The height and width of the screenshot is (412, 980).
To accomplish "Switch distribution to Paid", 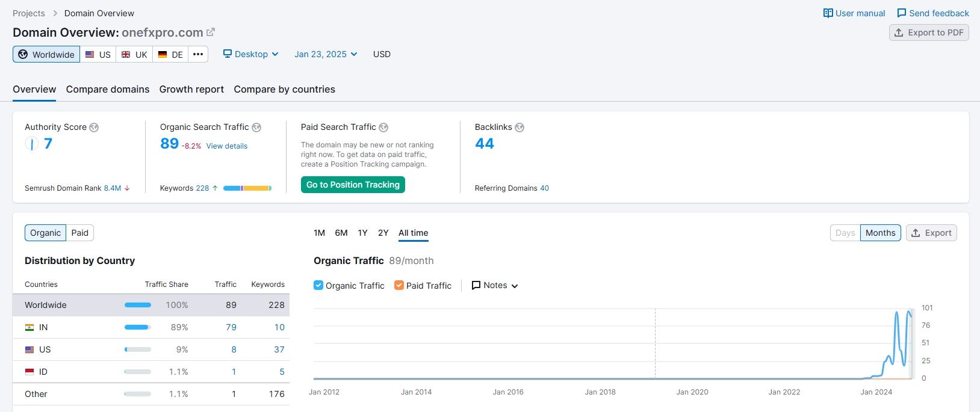I will [80, 233].
